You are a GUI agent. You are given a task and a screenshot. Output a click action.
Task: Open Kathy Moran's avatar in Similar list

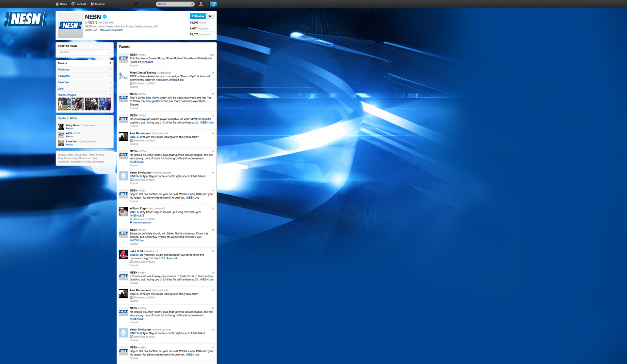[x=61, y=127]
